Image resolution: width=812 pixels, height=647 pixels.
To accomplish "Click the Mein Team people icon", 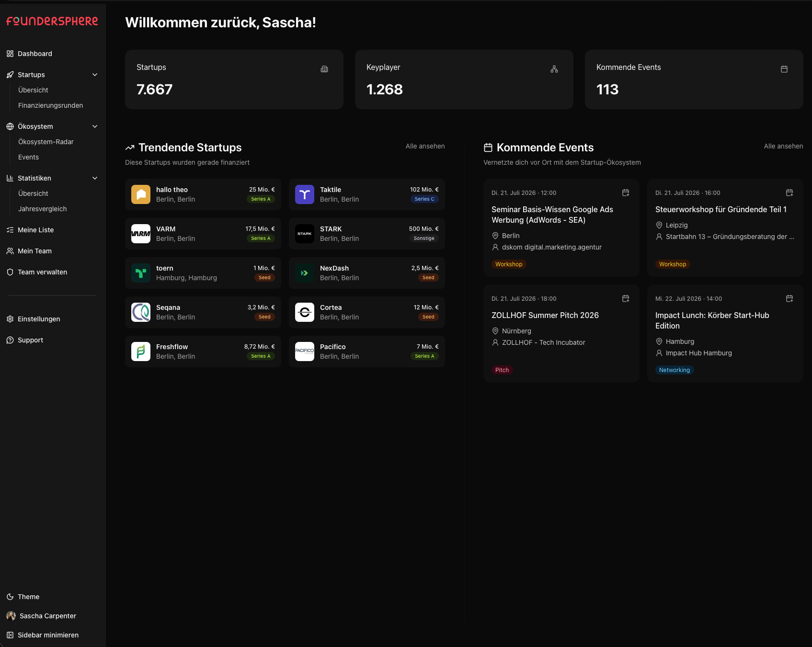I will pos(10,251).
